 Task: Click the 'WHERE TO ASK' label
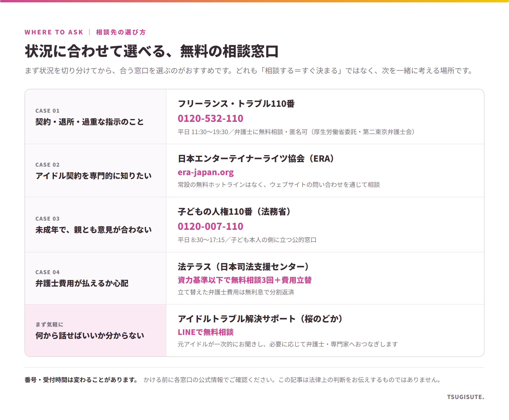[x=54, y=32]
